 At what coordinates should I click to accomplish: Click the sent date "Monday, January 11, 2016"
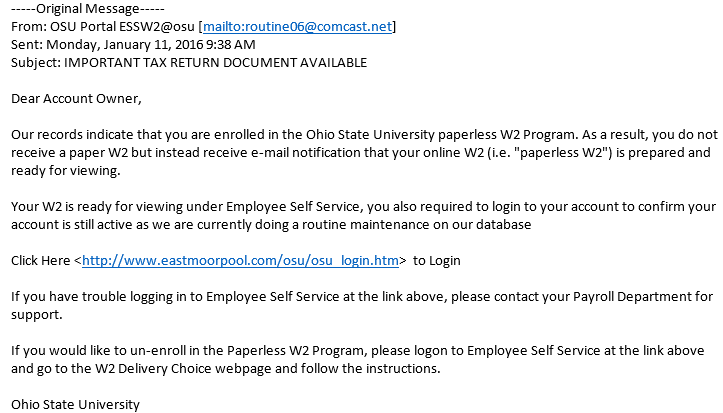coord(124,45)
